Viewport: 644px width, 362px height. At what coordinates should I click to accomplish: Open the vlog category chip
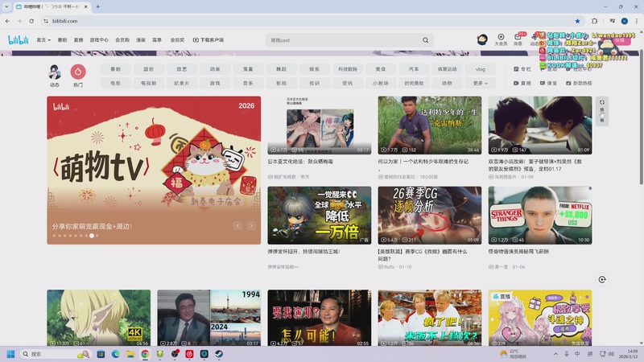(480, 69)
